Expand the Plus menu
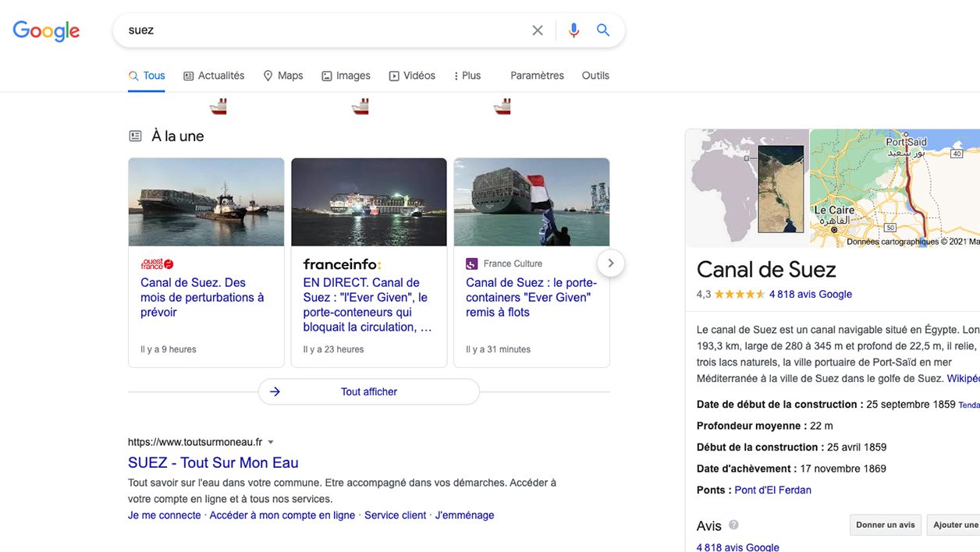The image size is (980, 552). click(x=467, y=76)
